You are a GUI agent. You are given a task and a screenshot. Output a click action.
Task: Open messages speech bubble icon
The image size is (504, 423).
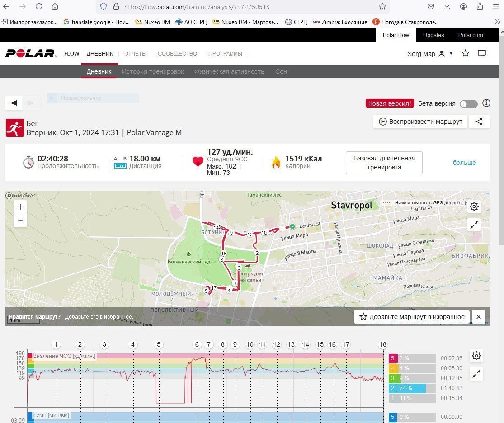(x=482, y=53)
